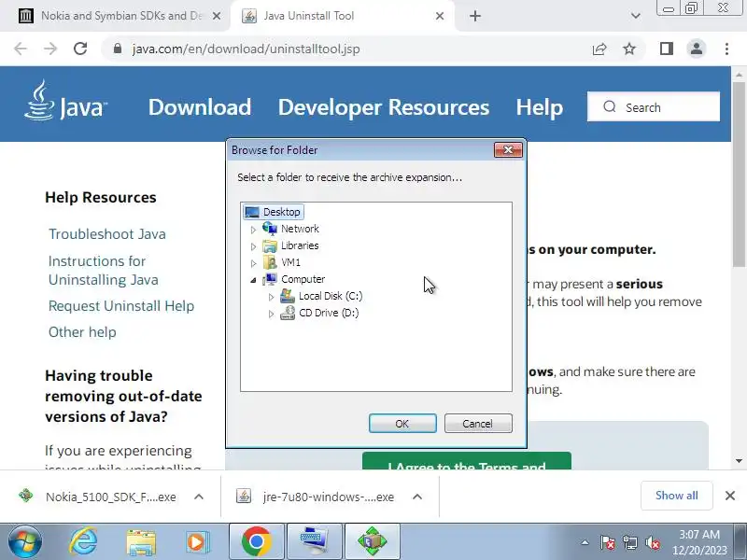Dismiss the downloads bar
Image resolution: width=747 pixels, height=560 pixels.
click(x=730, y=496)
